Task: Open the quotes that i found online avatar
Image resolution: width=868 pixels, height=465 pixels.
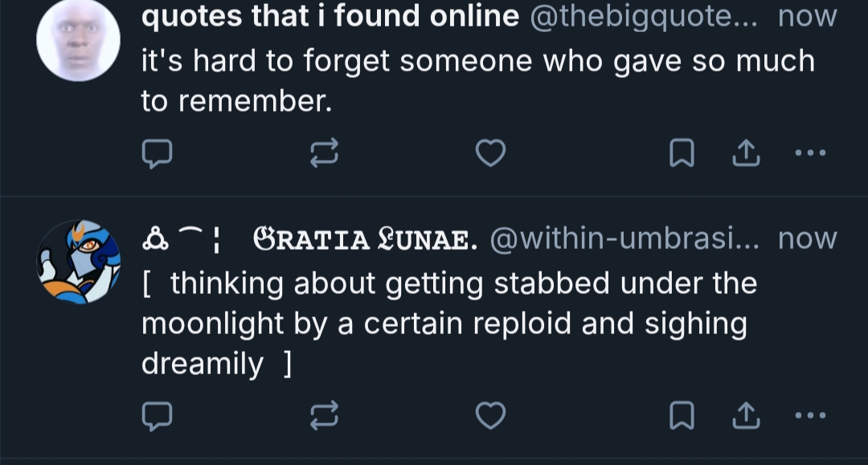Action: pyautogui.click(x=79, y=40)
